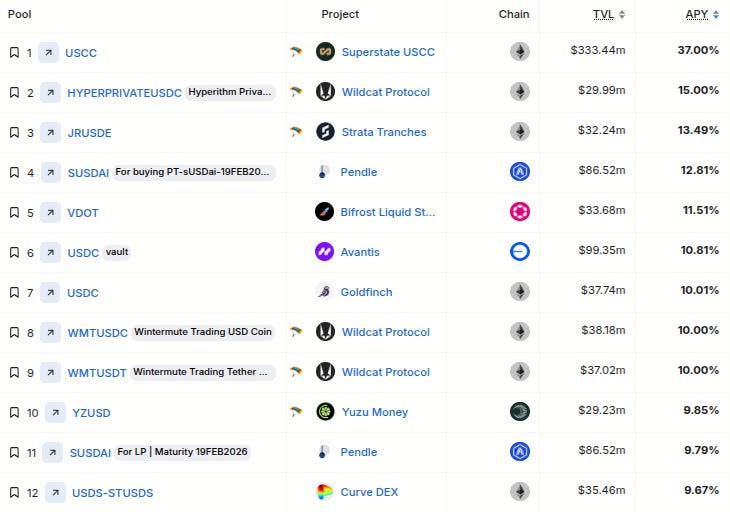Click the 'Wintermute Trading USD Coin' tag
730x512 pixels.
203,332
